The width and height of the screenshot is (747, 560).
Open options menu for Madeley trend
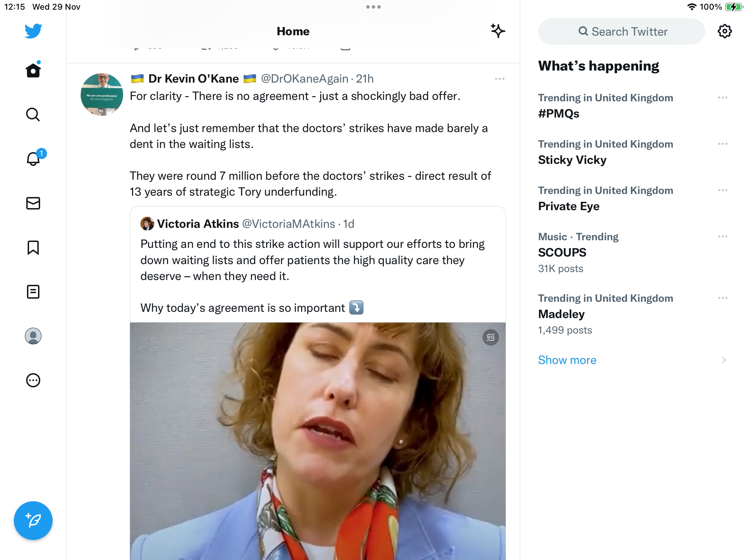tap(722, 298)
